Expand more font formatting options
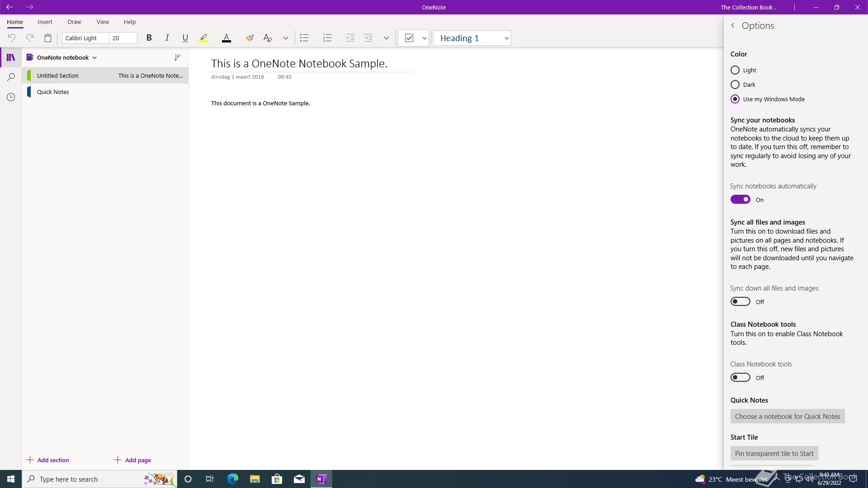Viewport: 868px width, 488px height. point(286,38)
